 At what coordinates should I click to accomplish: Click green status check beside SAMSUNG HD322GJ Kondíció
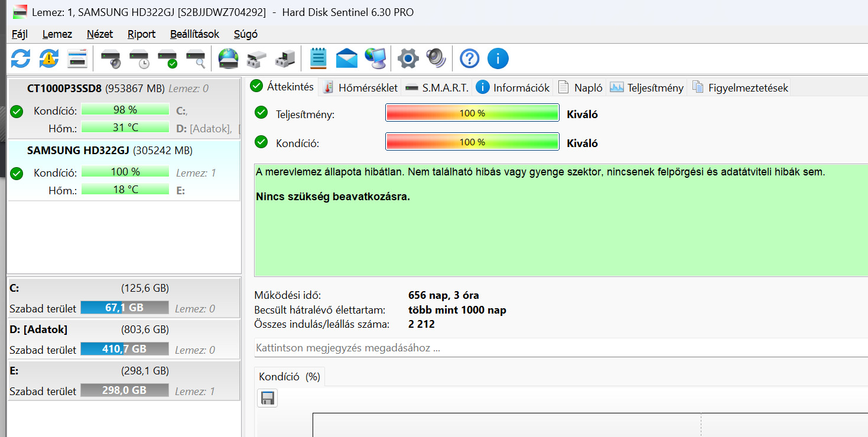coord(17,173)
